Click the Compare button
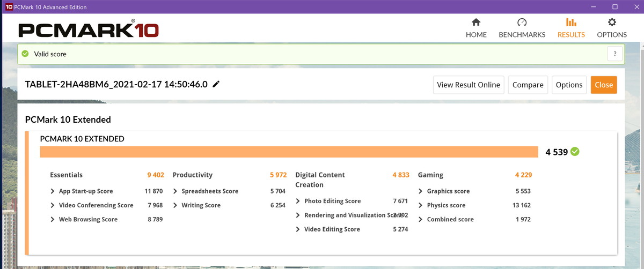The height and width of the screenshot is (269, 644). pyautogui.click(x=528, y=85)
